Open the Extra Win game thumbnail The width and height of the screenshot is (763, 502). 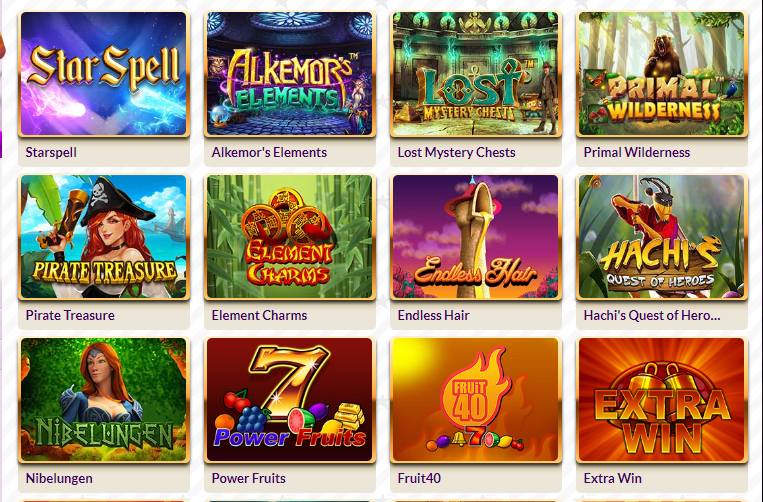661,400
